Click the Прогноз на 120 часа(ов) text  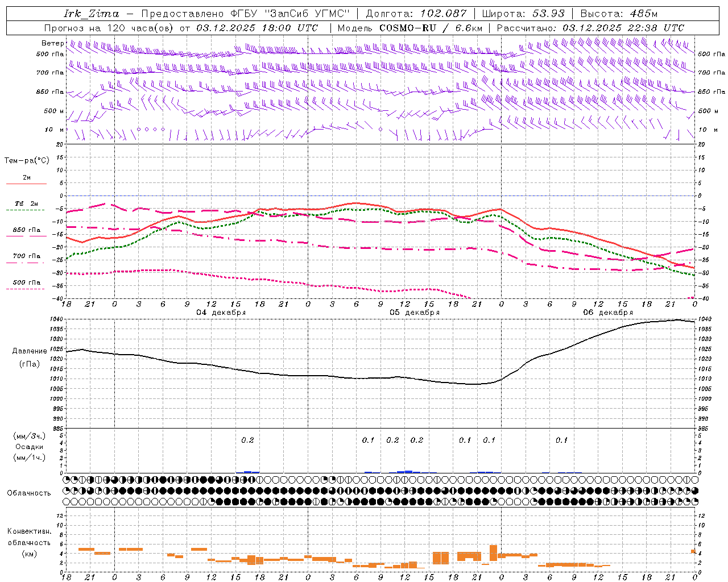[x=109, y=28]
